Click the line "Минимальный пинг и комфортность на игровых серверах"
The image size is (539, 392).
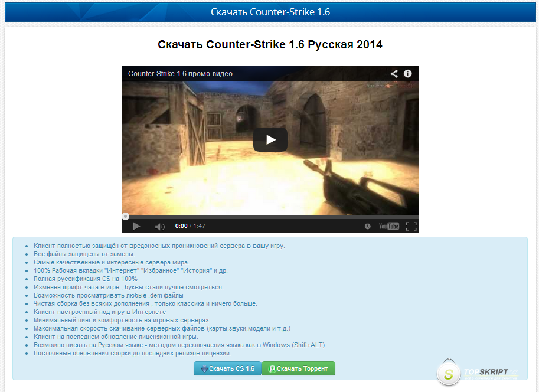click(122, 320)
